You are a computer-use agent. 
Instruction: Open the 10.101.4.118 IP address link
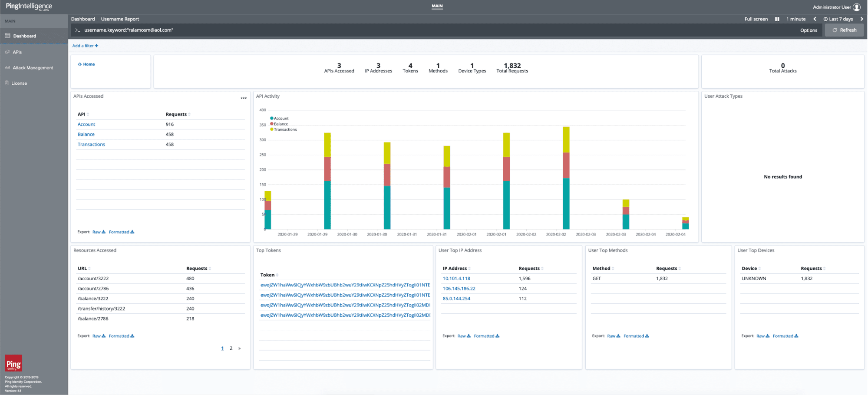pyautogui.click(x=456, y=279)
